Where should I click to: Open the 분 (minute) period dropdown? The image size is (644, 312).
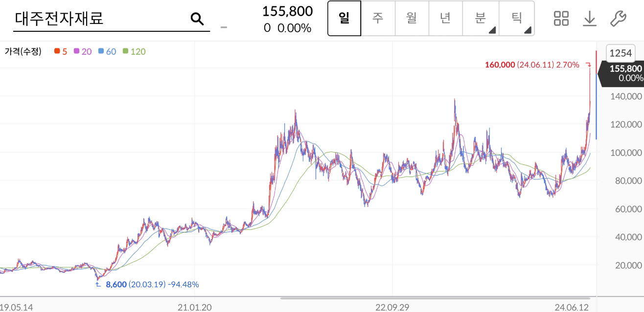pyautogui.click(x=481, y=19)
